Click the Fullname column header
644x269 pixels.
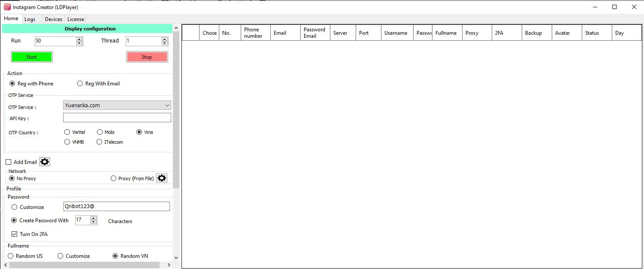pos(447,33)
